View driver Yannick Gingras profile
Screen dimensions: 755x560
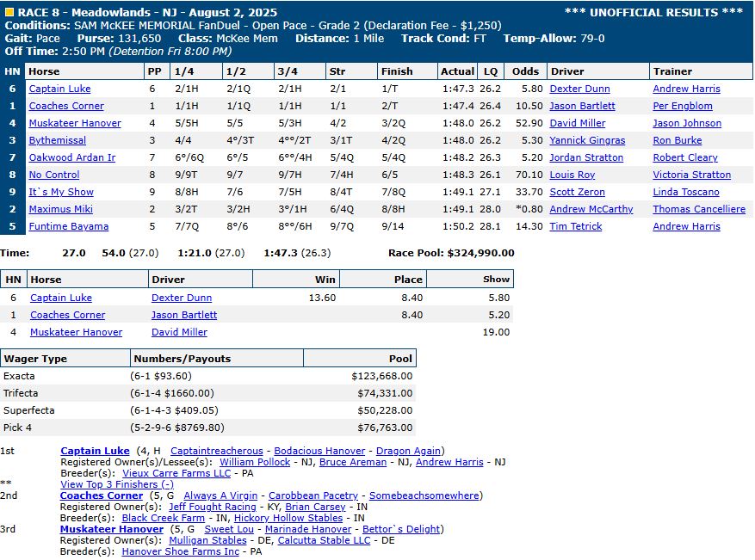click(x=588, y=140)
